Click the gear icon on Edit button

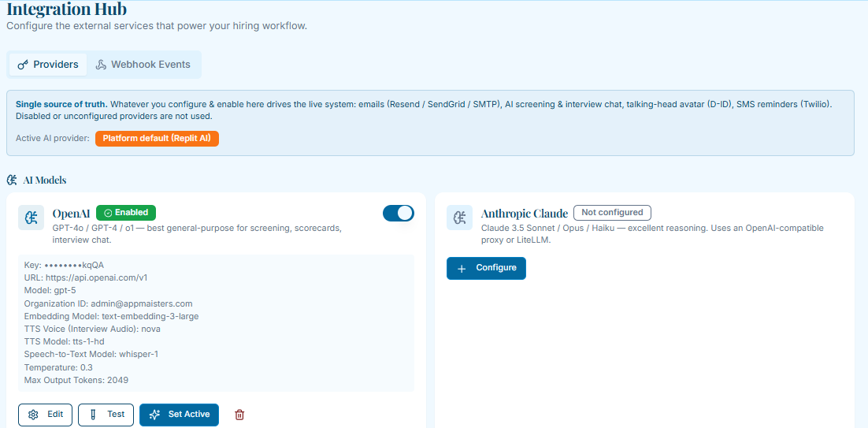click(32, 415)
